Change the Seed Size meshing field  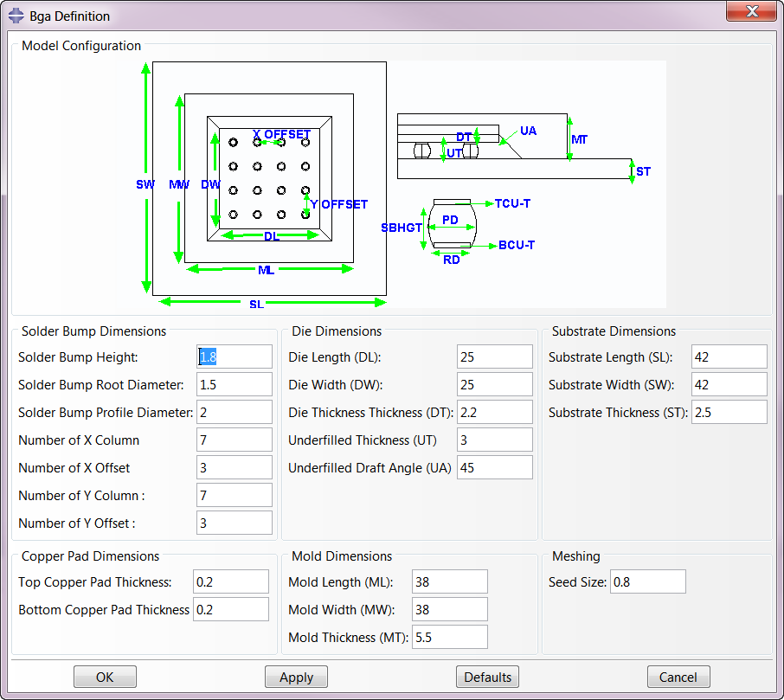[647, 581]
